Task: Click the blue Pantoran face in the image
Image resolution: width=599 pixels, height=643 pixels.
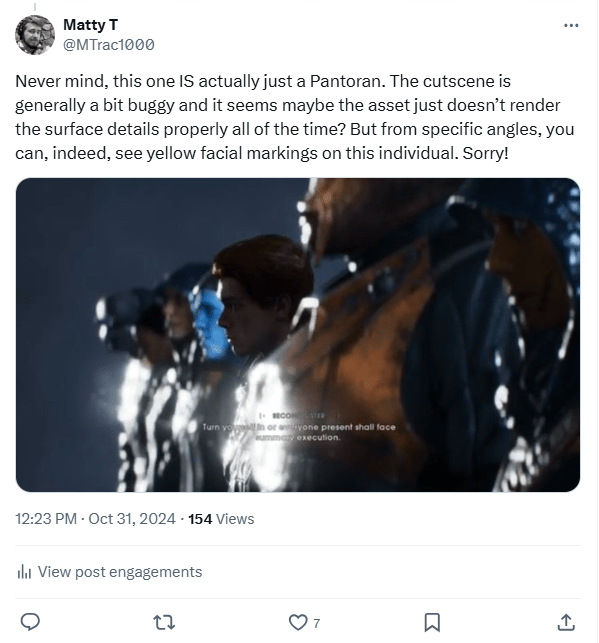Action: pos(210,322)
